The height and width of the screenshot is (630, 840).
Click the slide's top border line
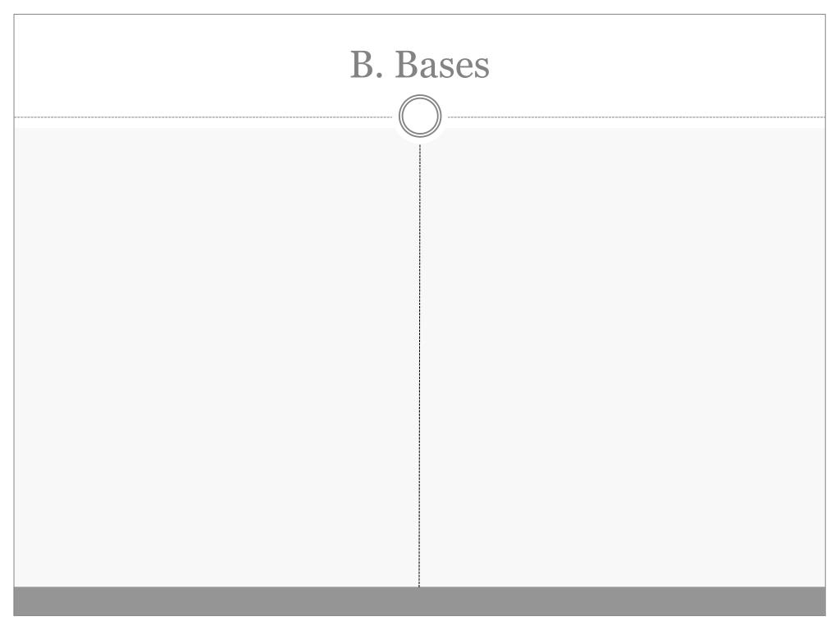pos(419,15)
